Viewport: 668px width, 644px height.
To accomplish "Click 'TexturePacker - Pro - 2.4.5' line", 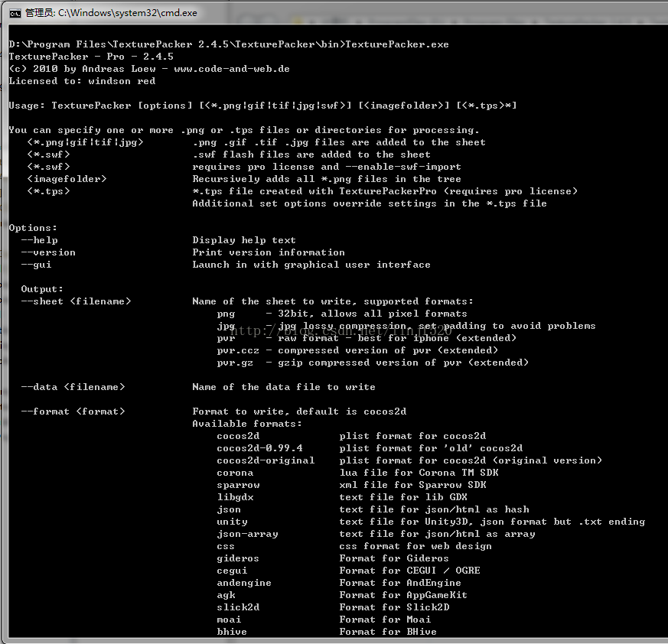I will pos(91,57).
